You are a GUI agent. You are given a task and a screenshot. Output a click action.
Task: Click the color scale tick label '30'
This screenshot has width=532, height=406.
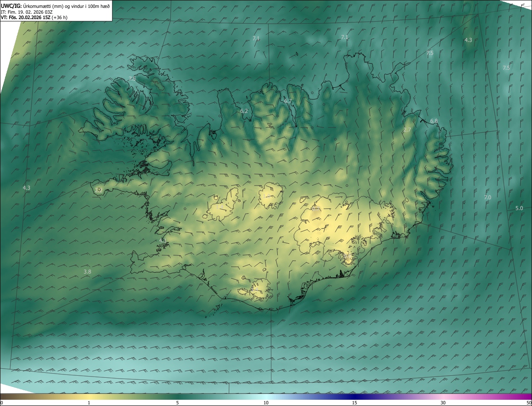coord(443,403)
